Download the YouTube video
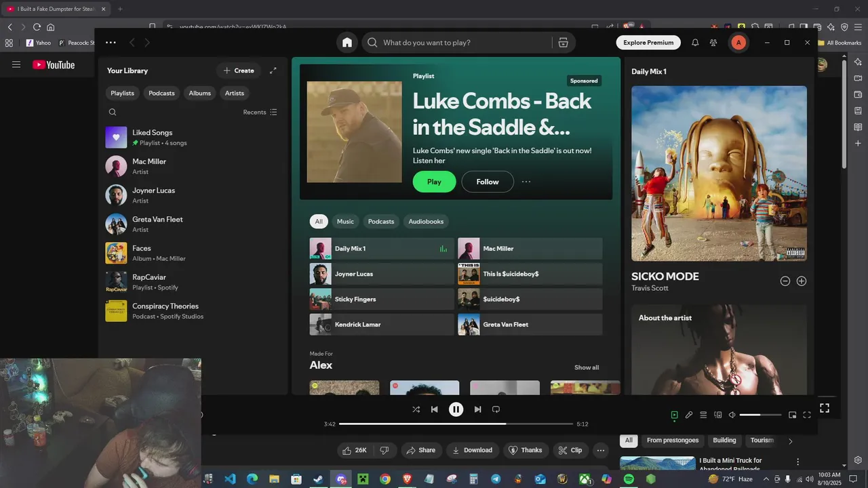 (472, 450)
